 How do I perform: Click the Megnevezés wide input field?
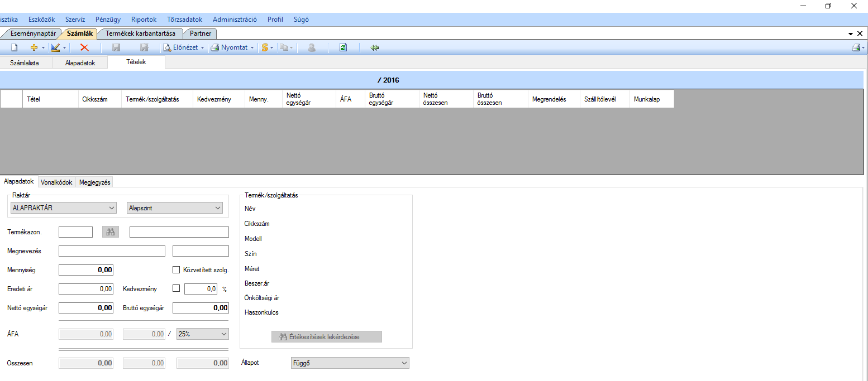112,251
